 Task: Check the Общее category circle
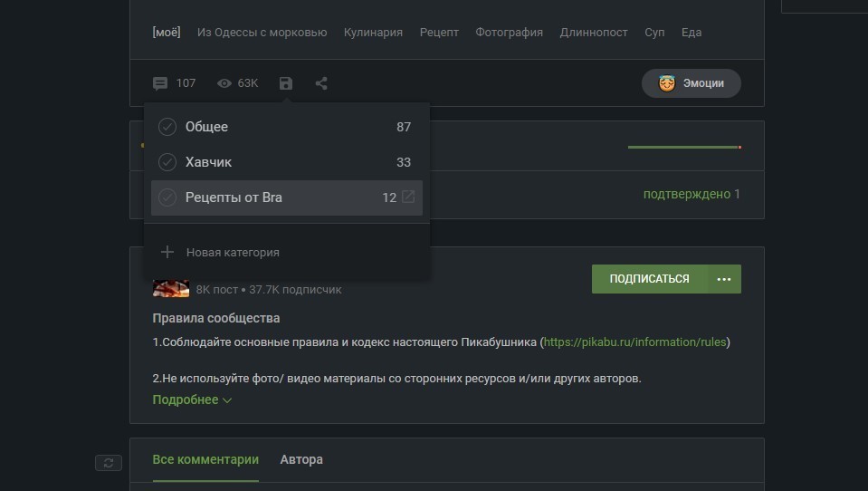[167, 127]
